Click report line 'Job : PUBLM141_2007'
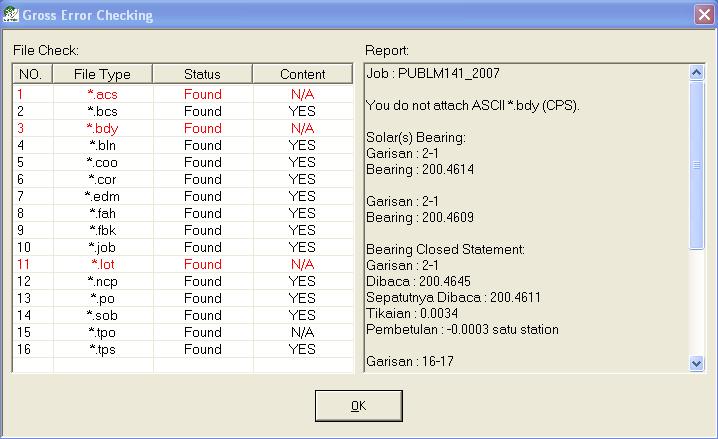This screenshot has width=718, height=439. point(433,73)
